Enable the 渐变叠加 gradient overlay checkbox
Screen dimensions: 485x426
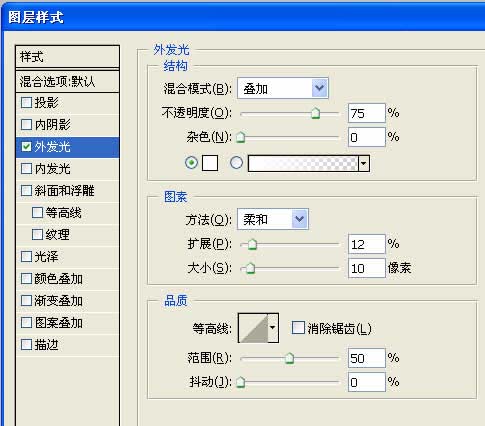coord(26,301)
